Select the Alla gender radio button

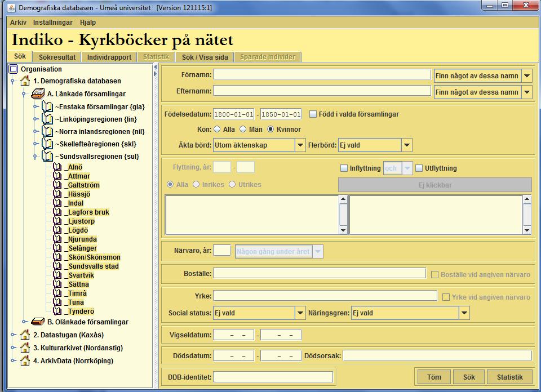click(x=217, y=130)
